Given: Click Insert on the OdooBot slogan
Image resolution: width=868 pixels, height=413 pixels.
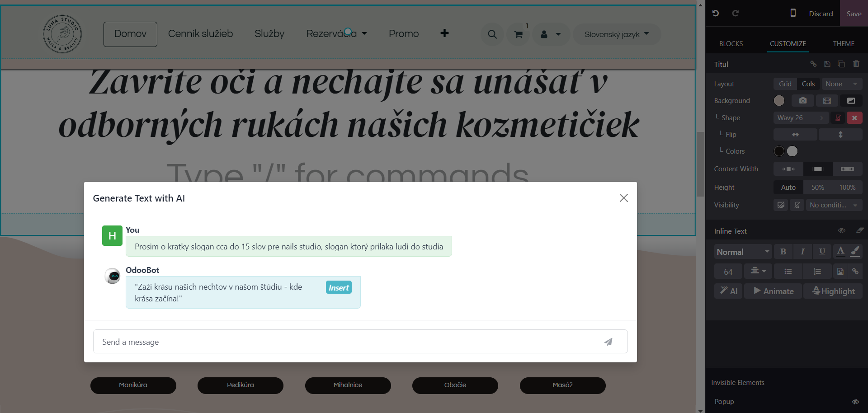Looking at the screenshot, I should (x=339, y=288).
